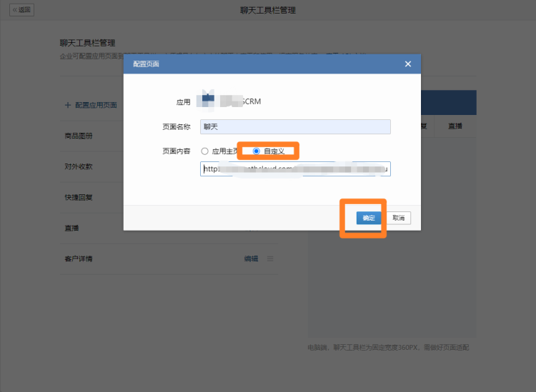This screenshot has height=392, width=536.
Task: Focus the custom page URL input
Action: [295, 169]
